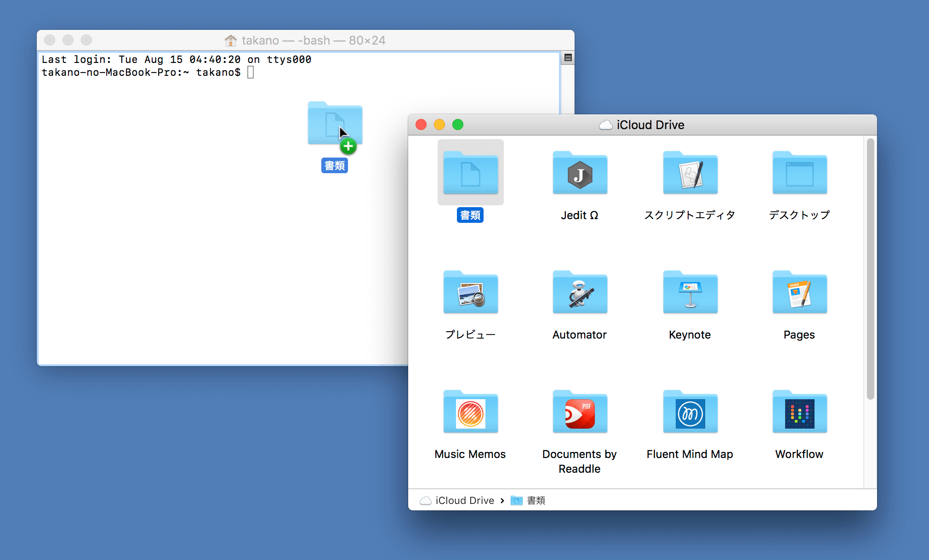Open the デスクトップ folder
929x560 pixels.
coord(799,172)
